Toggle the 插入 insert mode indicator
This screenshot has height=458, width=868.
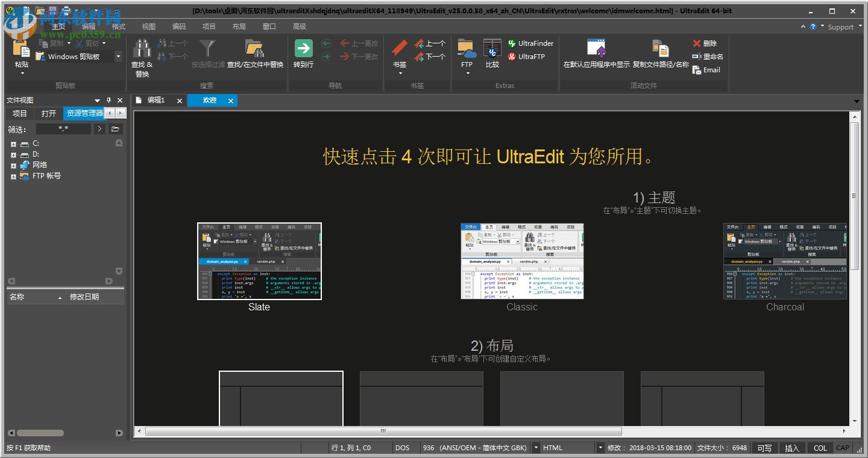[791, 448]
